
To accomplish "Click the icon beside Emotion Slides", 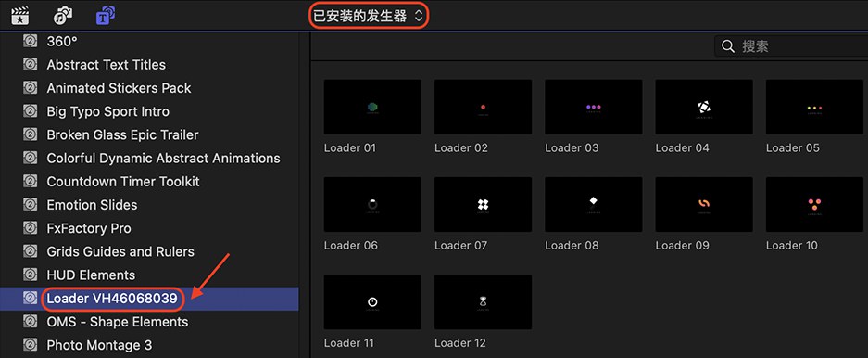I will pyautogui.click(x=30, y=204).
